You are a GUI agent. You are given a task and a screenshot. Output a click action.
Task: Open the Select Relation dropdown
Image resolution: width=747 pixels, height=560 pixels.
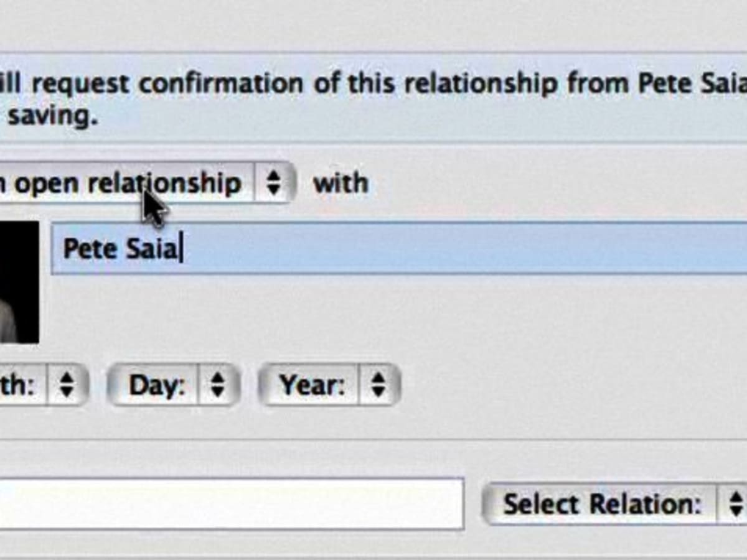(614, 504)
